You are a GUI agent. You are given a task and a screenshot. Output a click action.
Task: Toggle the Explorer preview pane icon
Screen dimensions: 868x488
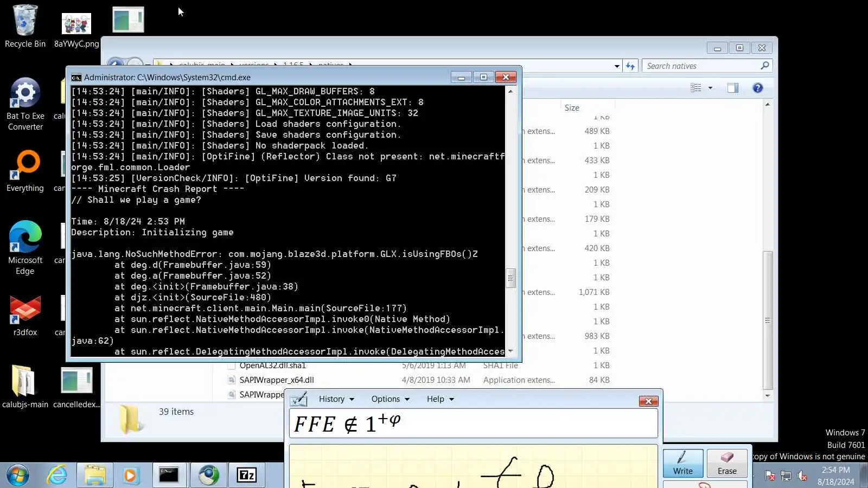tap(733, 88)
